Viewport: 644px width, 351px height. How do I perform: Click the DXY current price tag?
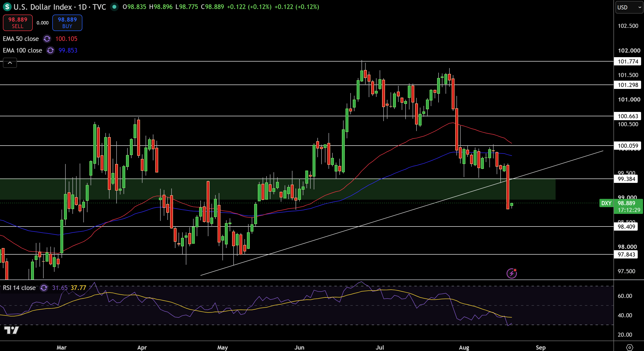point(621,206)
